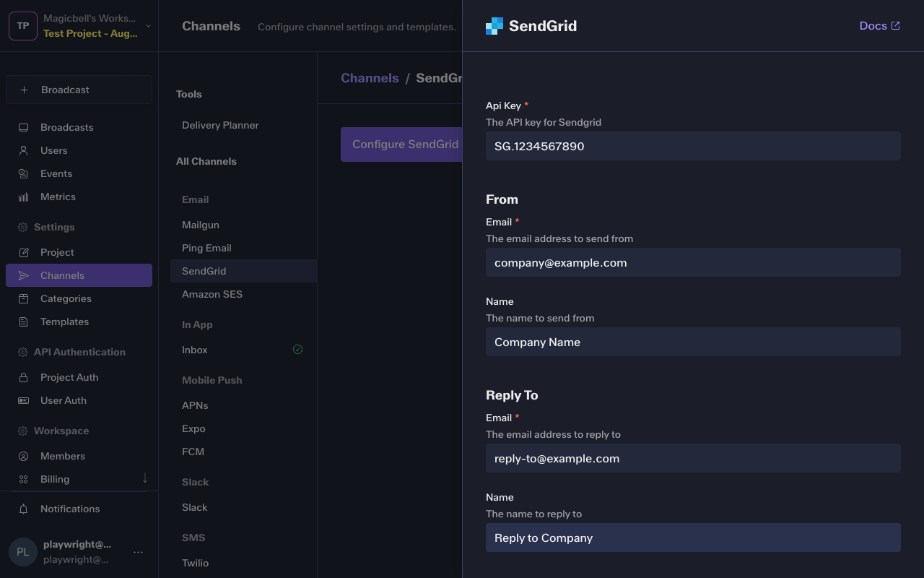Click the Configure SendGrid button

click(x=401, y=144)
